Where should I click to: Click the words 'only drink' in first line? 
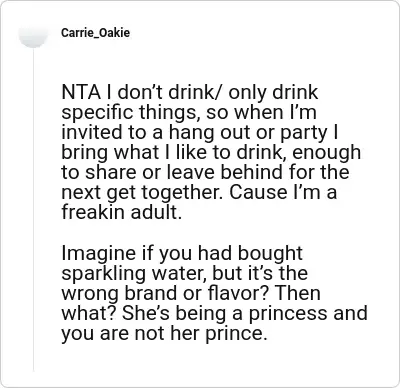[x=273, y=92]
